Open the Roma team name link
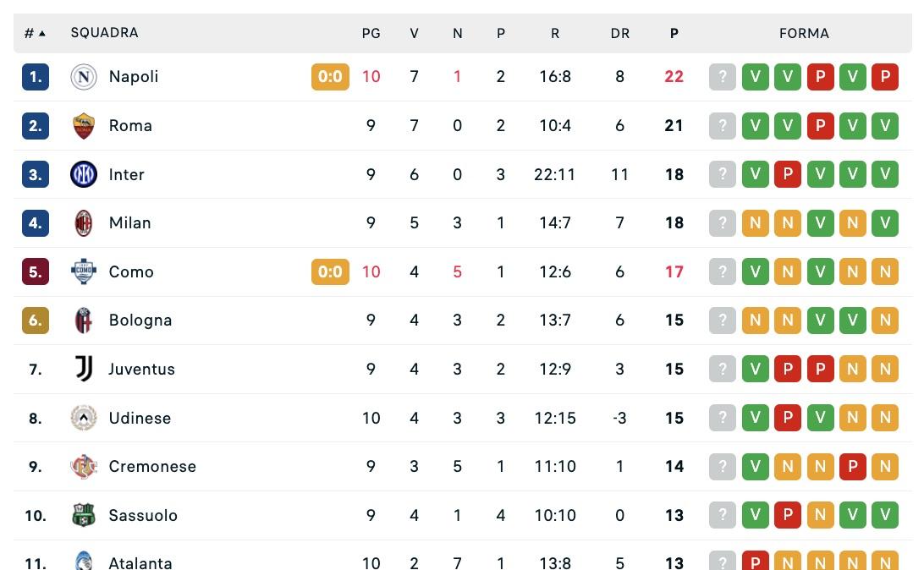The height and width of the screenshot is (570, 924). 130,125
